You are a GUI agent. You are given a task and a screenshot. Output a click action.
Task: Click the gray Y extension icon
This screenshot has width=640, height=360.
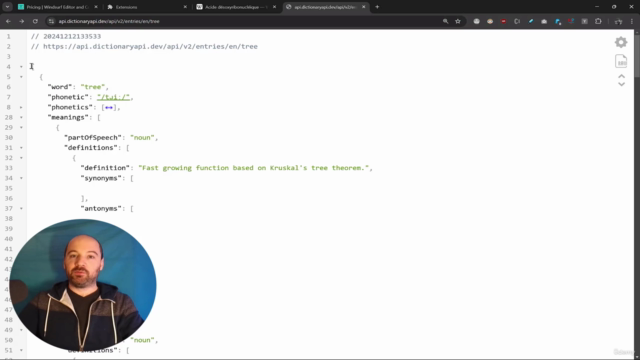[584, 21]
